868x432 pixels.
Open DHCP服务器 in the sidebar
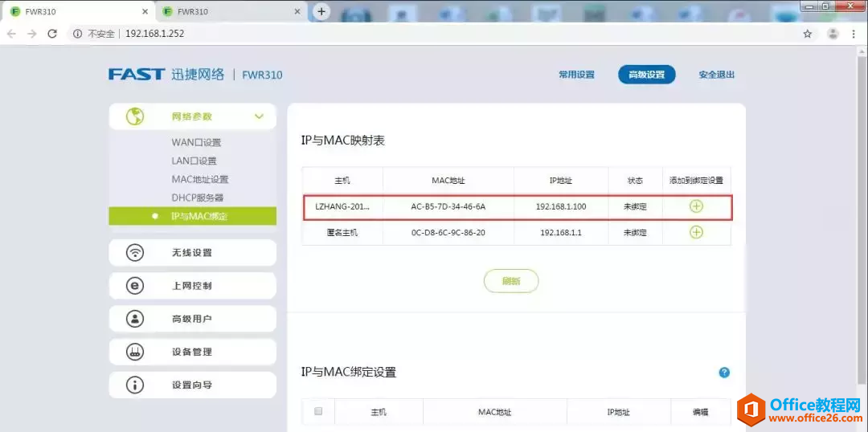pyautogui.click(x=198, y=198)
